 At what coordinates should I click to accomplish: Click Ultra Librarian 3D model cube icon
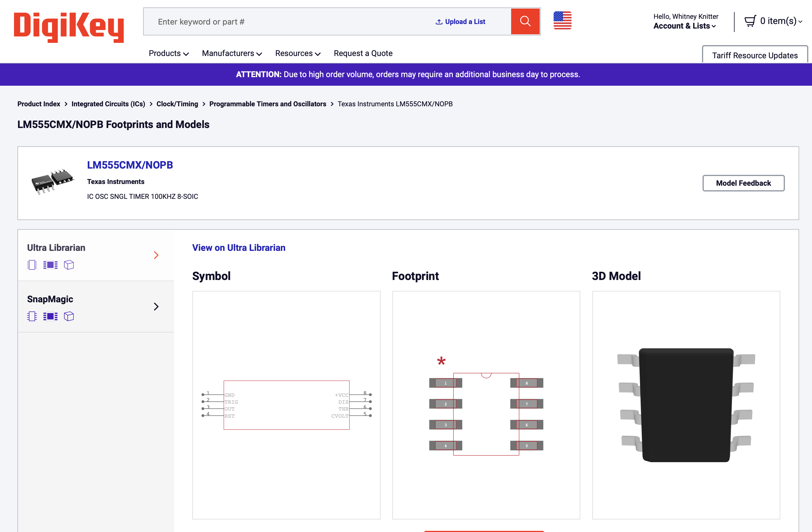(69, 265)
